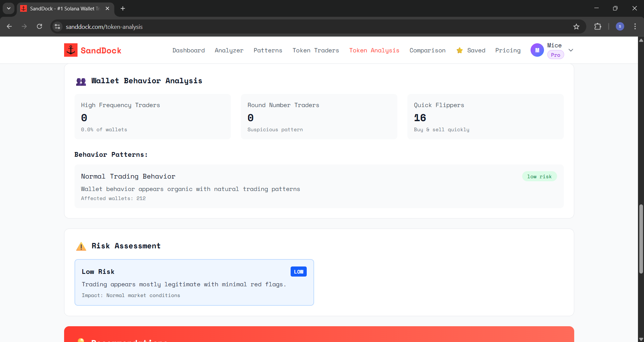
Task: Open the tab search dropdown arrow
Action: tap(9, 8)
